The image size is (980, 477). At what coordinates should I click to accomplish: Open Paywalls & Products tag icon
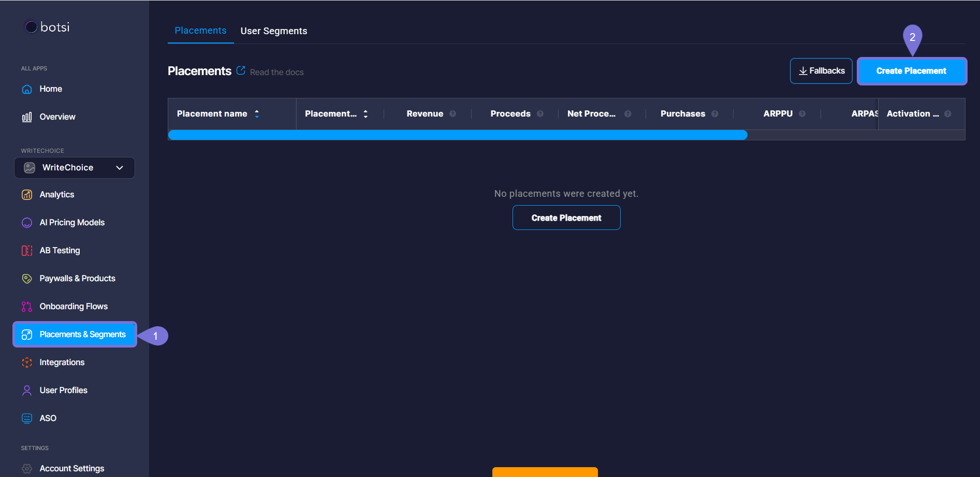click(x=27, y=279)
